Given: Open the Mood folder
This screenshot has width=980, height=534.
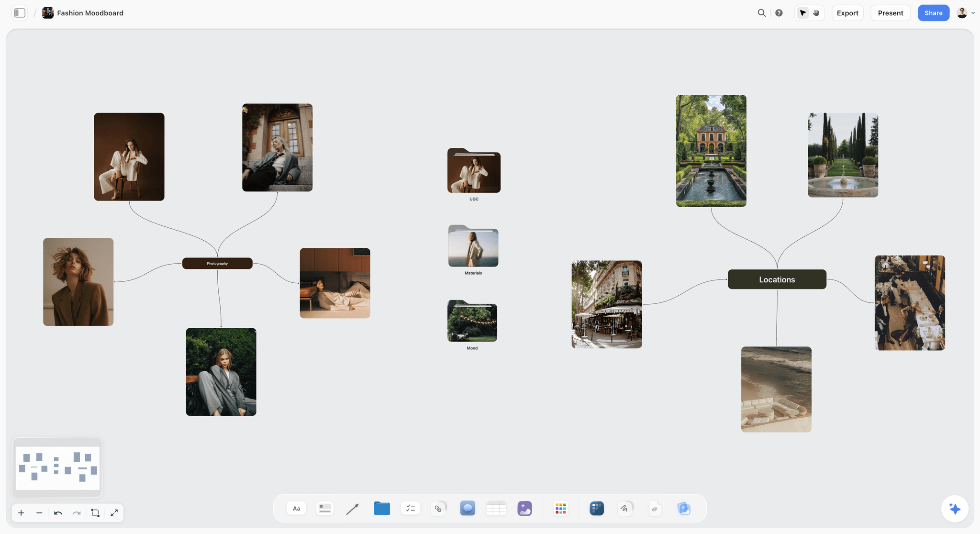Looking at the screenshot, I should click(x=472, y=321).
